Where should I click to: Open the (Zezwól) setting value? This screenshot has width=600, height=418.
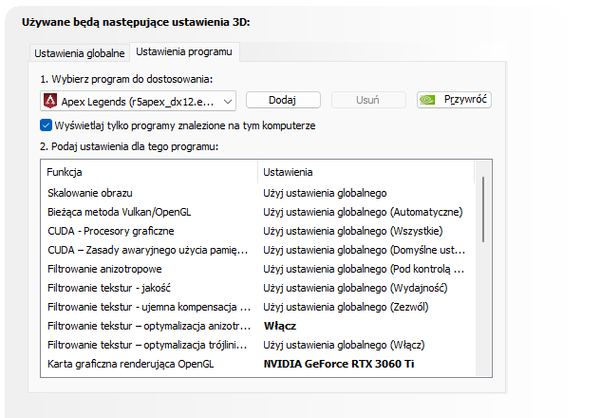click(x=346, y=307)
